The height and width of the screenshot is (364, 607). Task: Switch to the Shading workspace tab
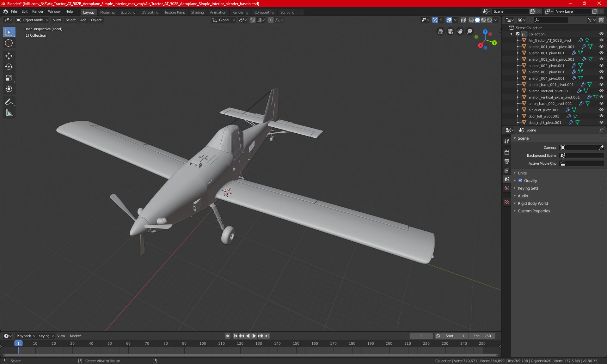[197, 12]
